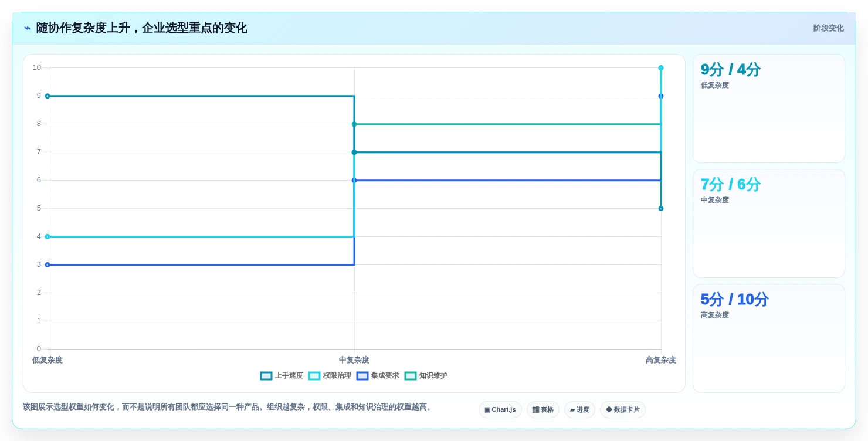
Task: Toggle the 权限治理 legend item
Action: [x=330, y=376]
